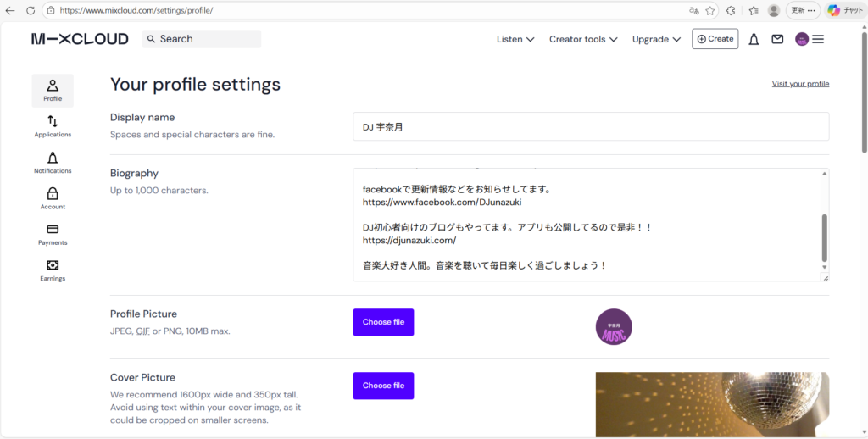
Task: Click the Mixcloud logo
Action: (x=80, y=39)
